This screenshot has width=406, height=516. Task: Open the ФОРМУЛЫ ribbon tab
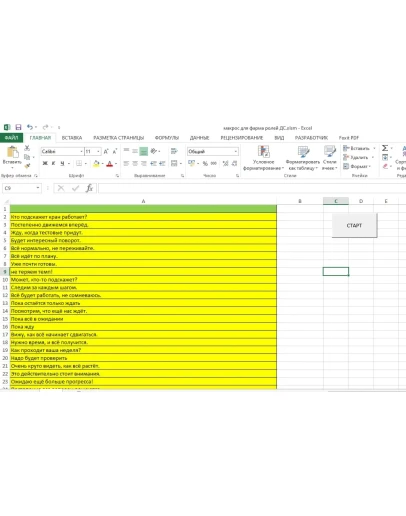click(x=167, y=138)
